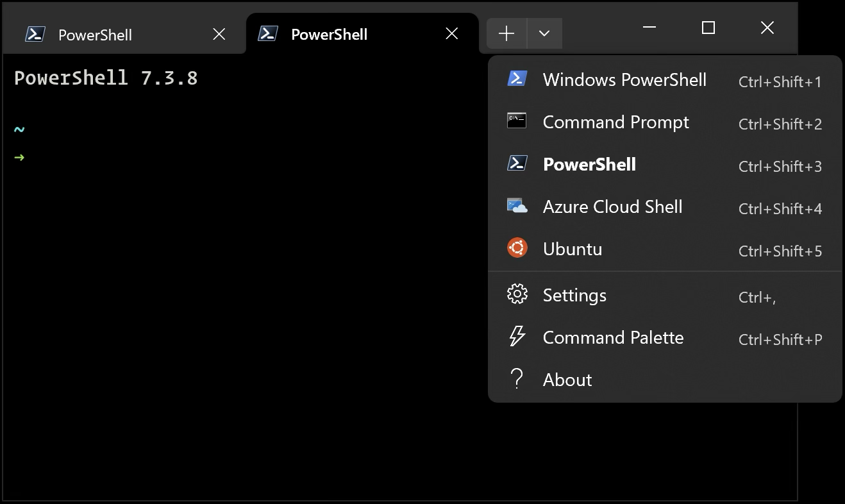Click the Ubuntu logo icon

tap(517, 248)
